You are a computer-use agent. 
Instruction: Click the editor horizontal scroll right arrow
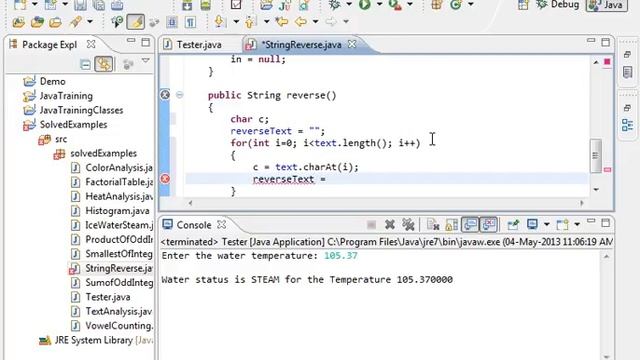coord(582,203)
